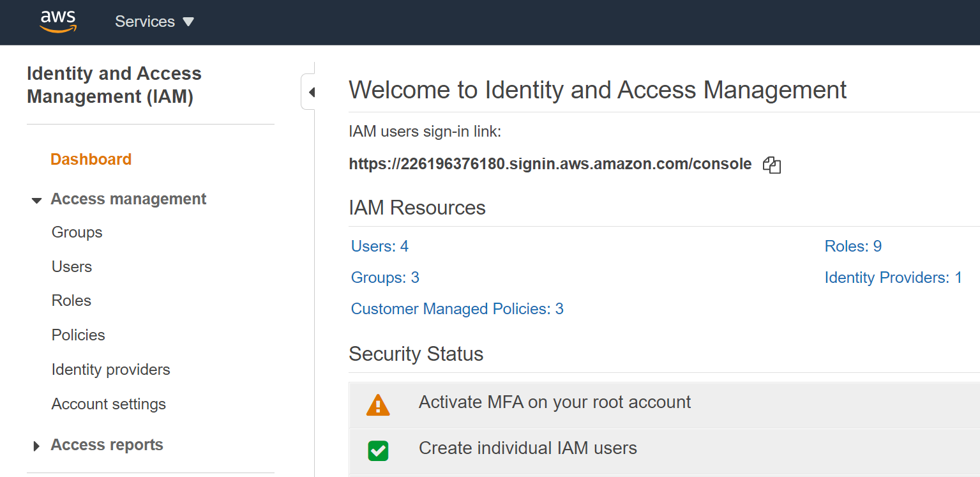Open Dashboard in the sidebar
The height and width of the screenshot is (477, 980).
click(x=91, y=159)
